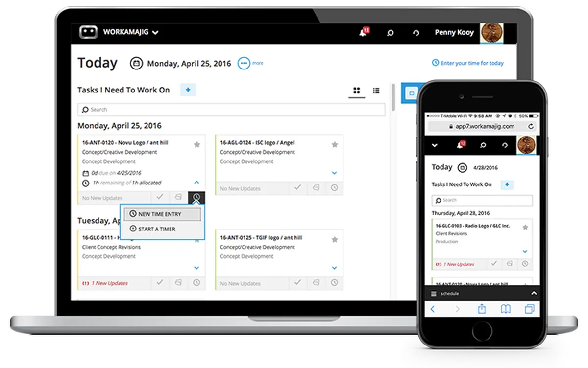Expand the 16-AGL-0124 ISC logo card
Screen dimensions: 588x368
[x=334, y=173]
